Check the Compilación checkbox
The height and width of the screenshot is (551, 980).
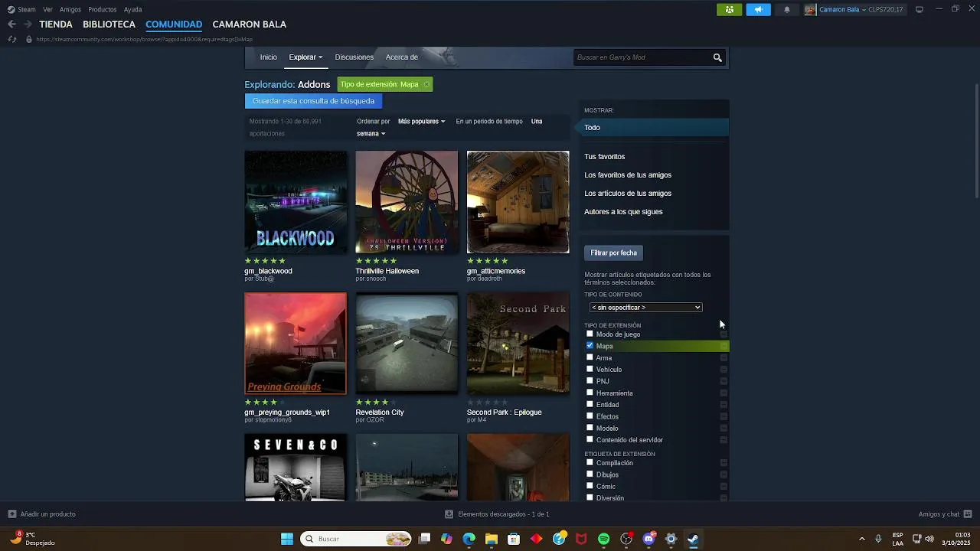click(x=590, y=462)
